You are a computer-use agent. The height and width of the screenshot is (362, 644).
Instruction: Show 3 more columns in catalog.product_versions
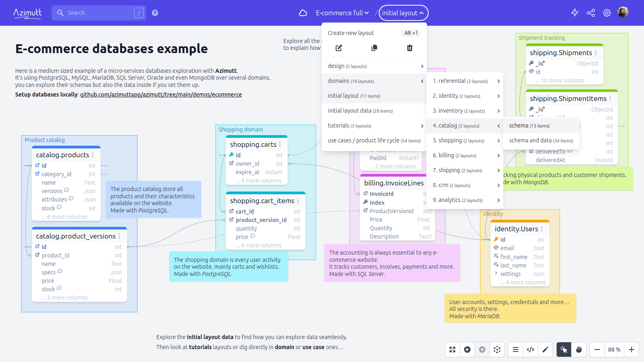64,298
